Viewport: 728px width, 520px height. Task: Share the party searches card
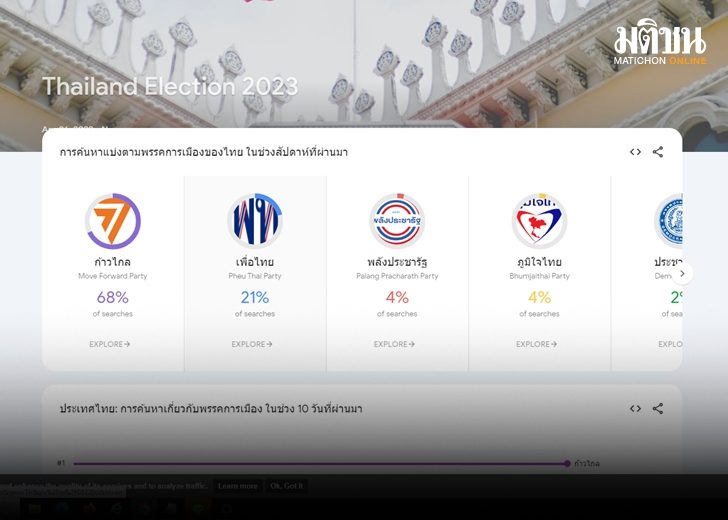pyautogui.click(x=657, y=152)
